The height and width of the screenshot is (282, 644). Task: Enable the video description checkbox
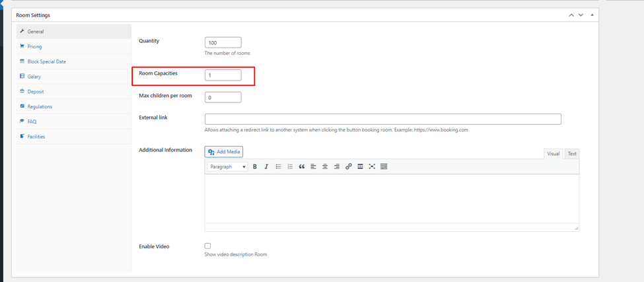coord(207,246)
